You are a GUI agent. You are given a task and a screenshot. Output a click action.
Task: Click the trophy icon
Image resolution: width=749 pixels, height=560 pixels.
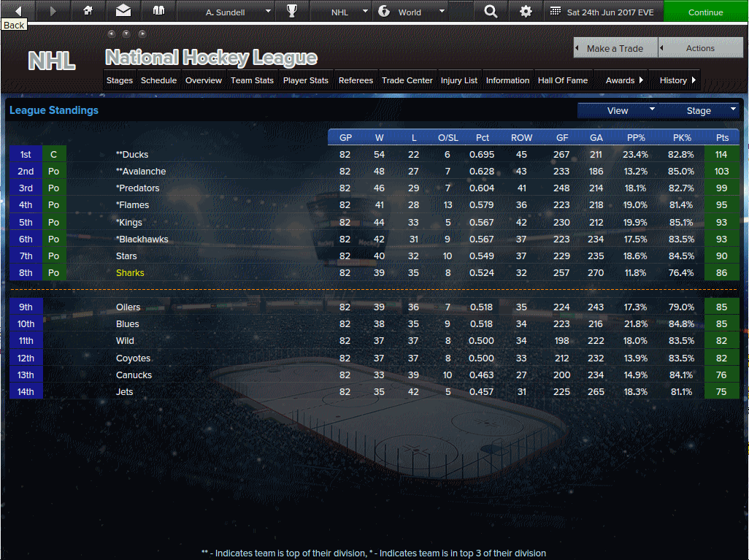coord(292,10)
